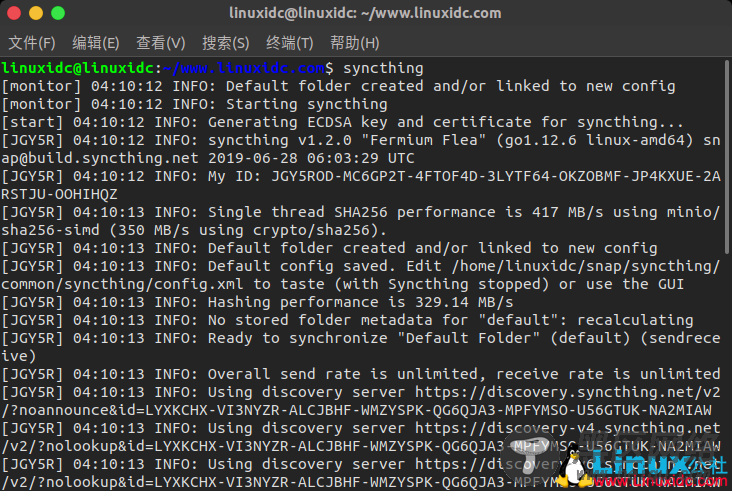The height and width of the screenshot is (491, 732).
Task: Click the text /?noannounce&id=LYXKCHX-VI3NYZR
Action: 141,410
